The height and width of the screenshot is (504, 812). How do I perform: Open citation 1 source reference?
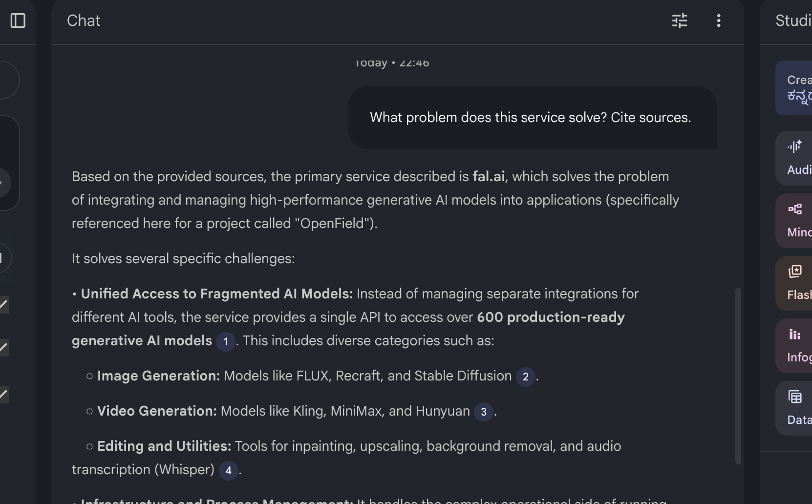(x=225, y=341)
